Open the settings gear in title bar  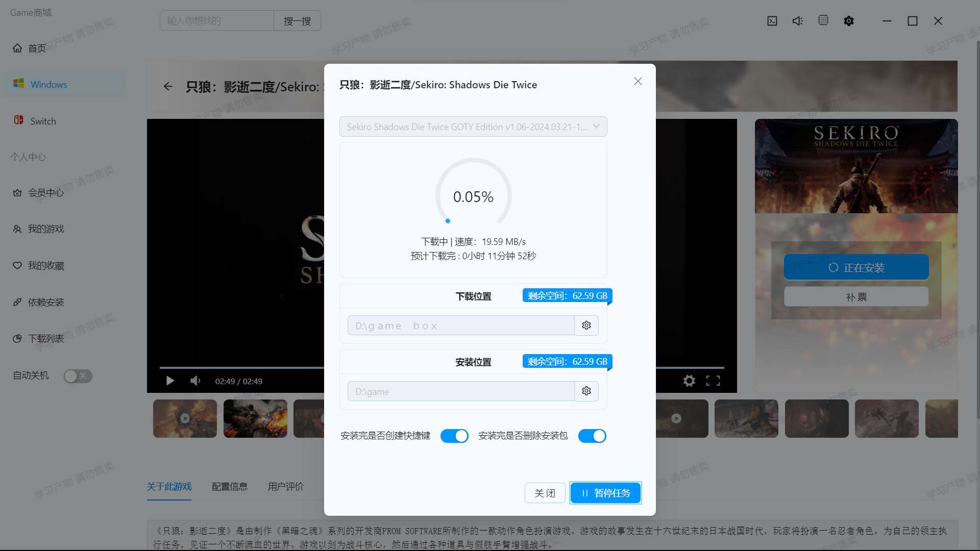849,21
